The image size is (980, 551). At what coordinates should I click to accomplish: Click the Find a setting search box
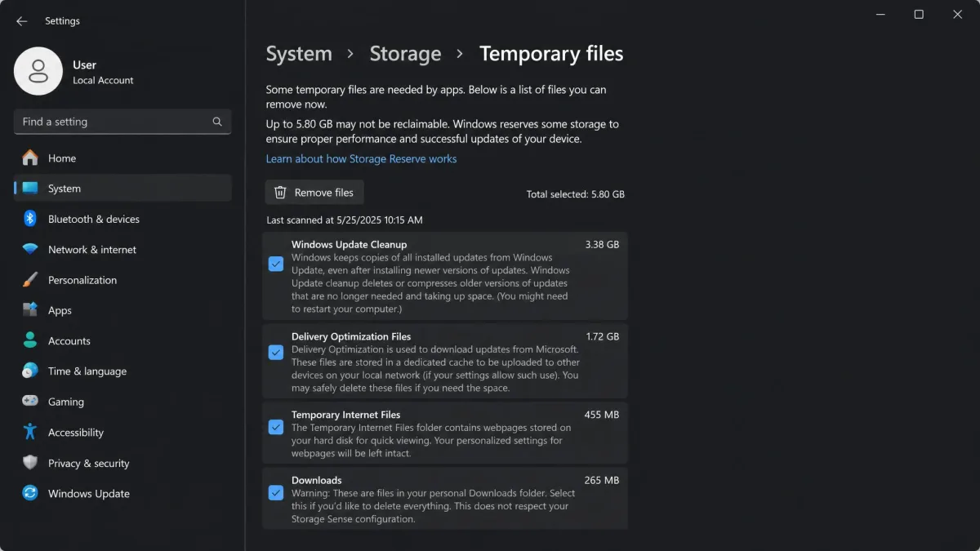point(122,122)
